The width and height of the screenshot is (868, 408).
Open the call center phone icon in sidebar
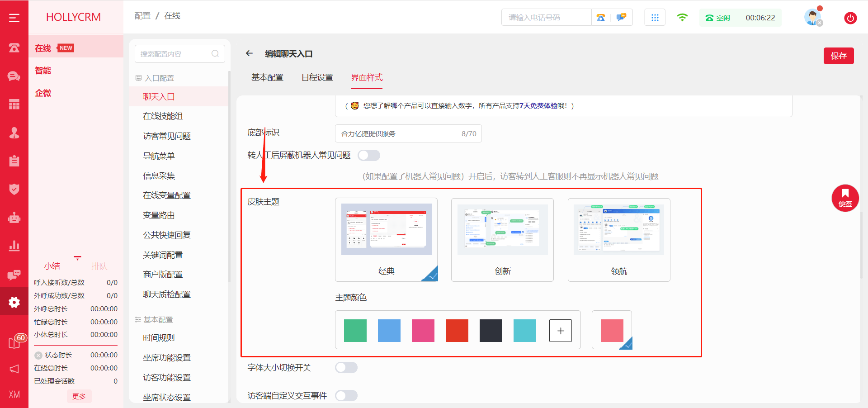(x=14, y=47)
